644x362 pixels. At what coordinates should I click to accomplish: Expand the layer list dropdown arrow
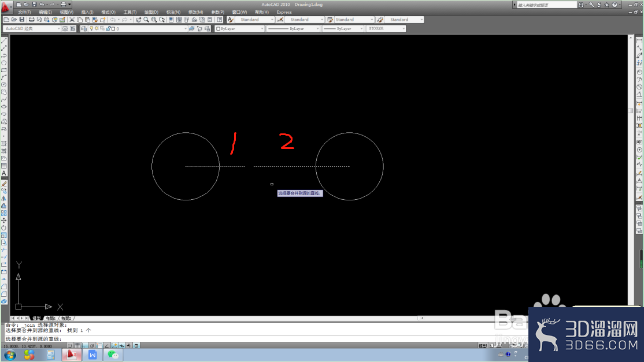coord(185,29)
